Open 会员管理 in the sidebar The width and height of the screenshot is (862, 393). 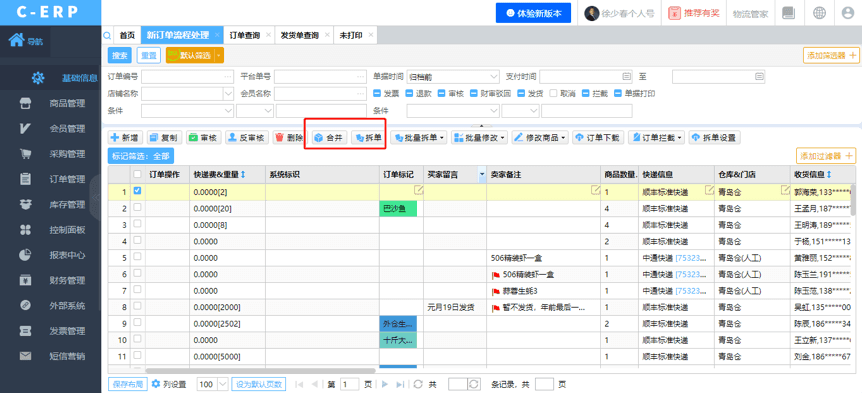pos(67,129)
